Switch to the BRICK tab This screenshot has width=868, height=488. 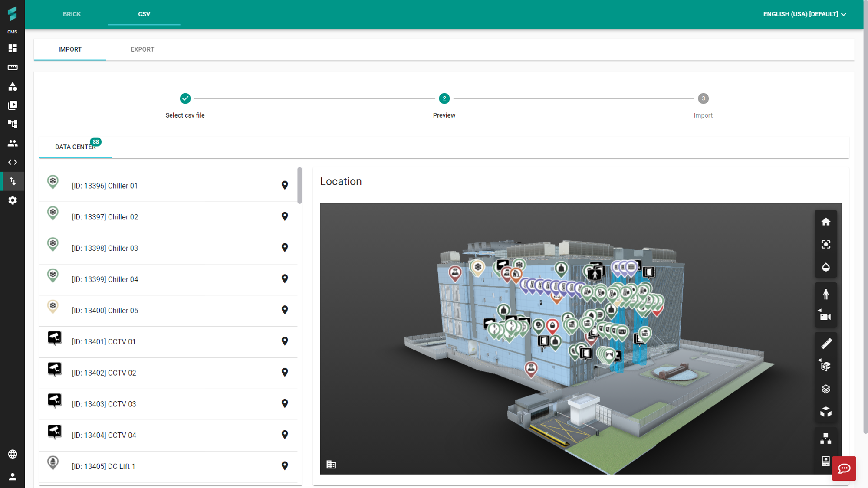(72, 14)
